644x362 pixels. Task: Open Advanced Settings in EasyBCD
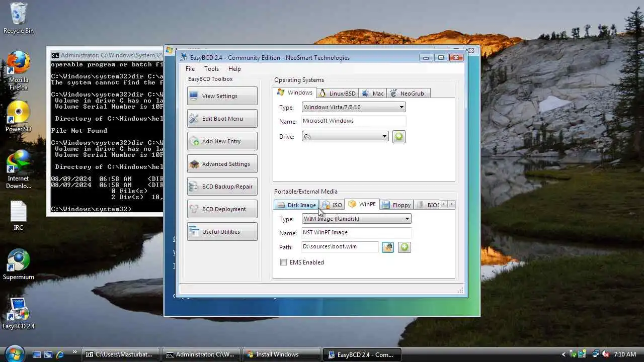tap(222, 164)
